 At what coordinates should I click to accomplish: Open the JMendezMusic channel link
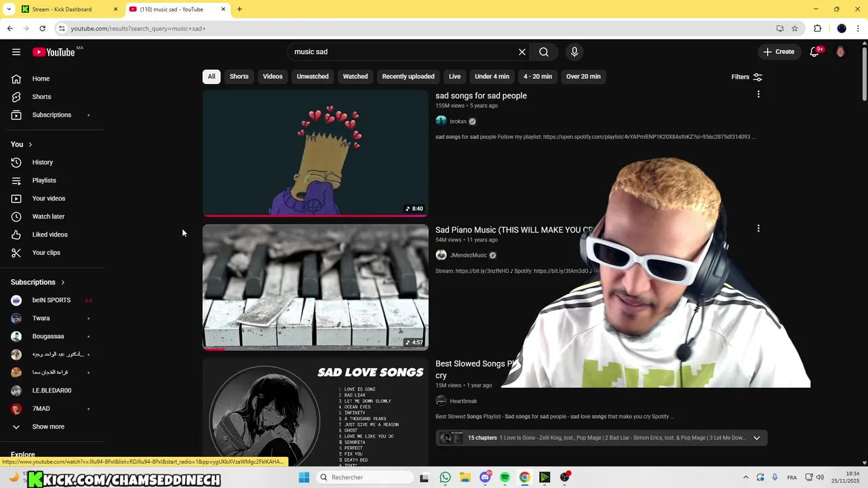(468, 256)
